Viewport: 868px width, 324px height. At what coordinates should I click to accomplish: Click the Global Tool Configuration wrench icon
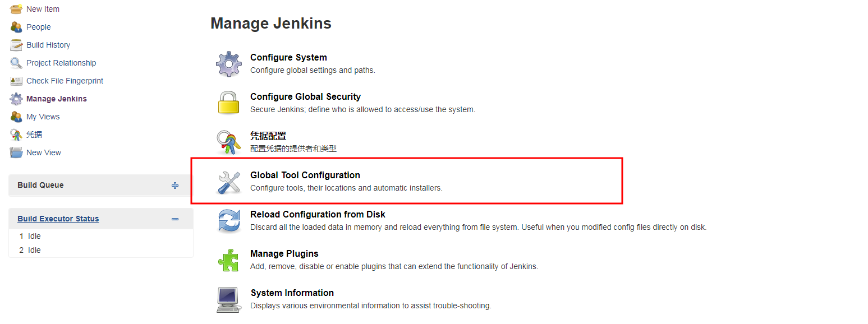[229, 182]
